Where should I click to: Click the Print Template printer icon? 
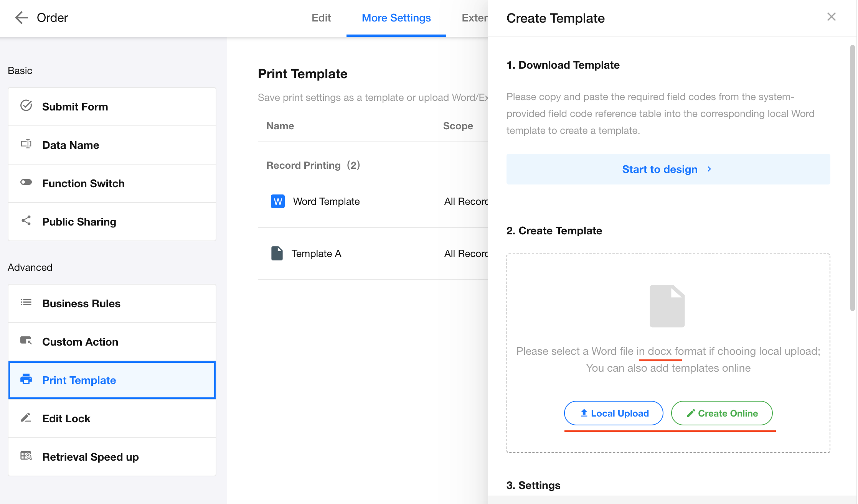click(26, 379)
